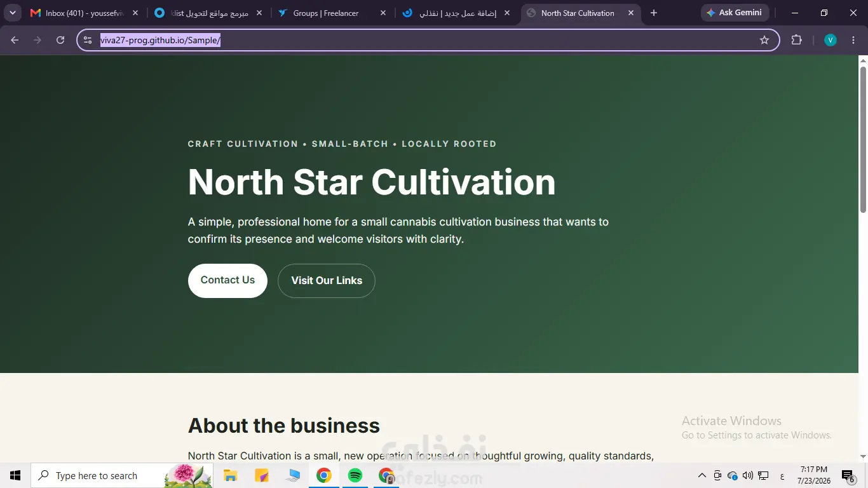Close the 'klist مبرمج مواقع' tab
Screen dimensions: 868x488
coord(259,13)
